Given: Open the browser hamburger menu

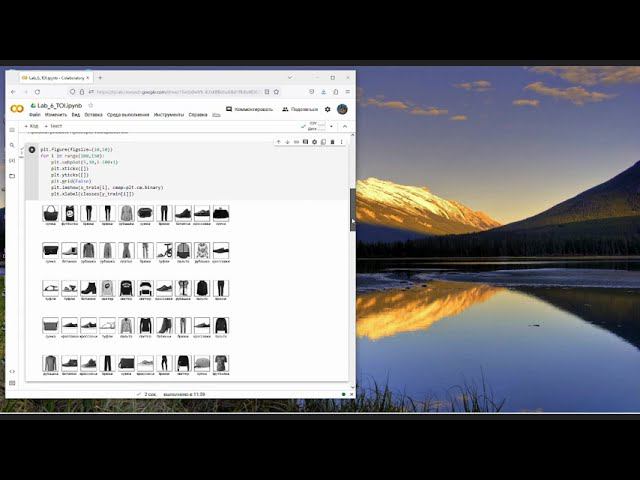Looking at the screenshot, I should click(x=348, y=92).
